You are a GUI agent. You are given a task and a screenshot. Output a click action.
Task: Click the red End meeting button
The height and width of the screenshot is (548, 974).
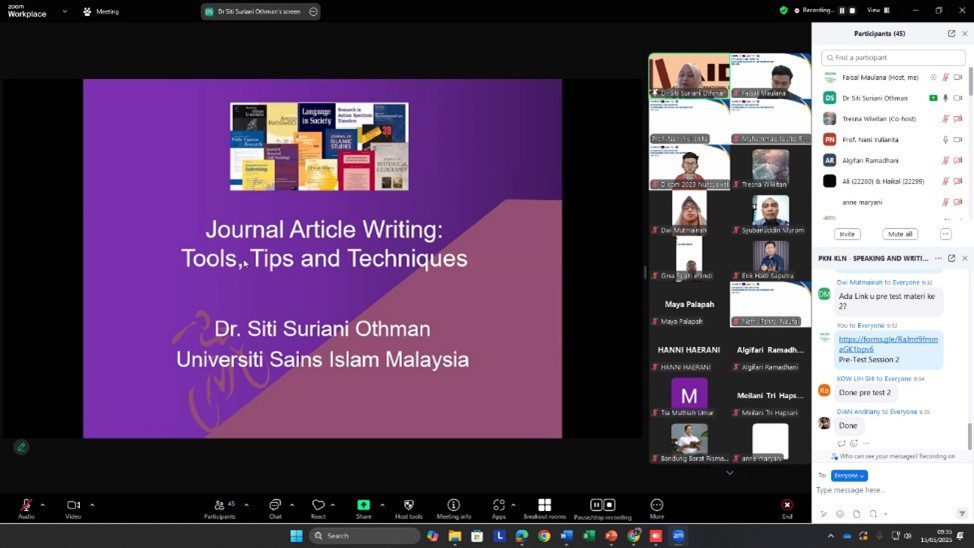pos(787,505)
